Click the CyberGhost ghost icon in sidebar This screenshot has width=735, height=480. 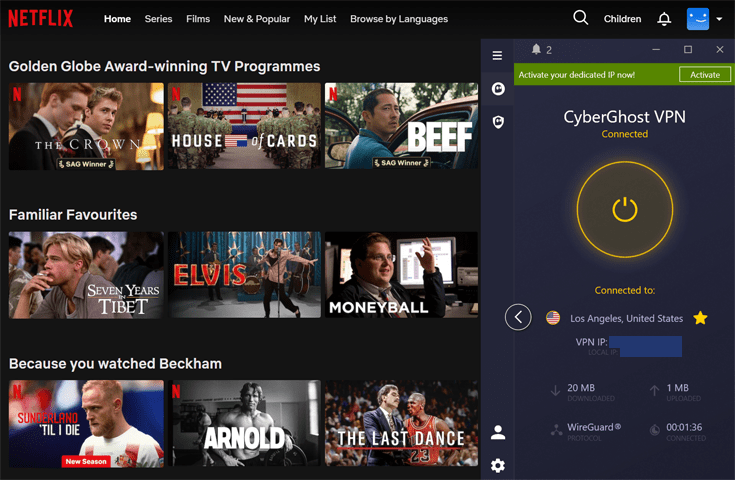tap(498, 89)
